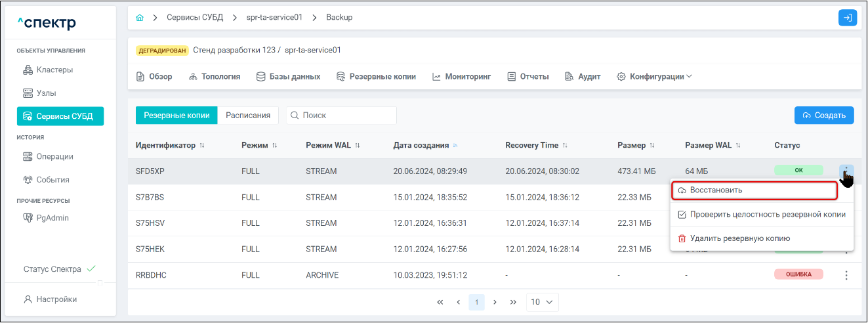
Task: Open PgAdmin from the sidebar
Action: (x=52, y=218)
